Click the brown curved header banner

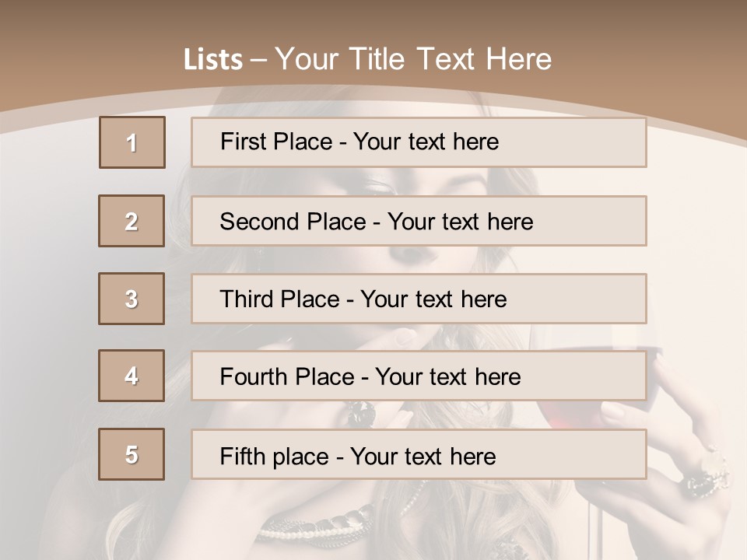[622, 70]
